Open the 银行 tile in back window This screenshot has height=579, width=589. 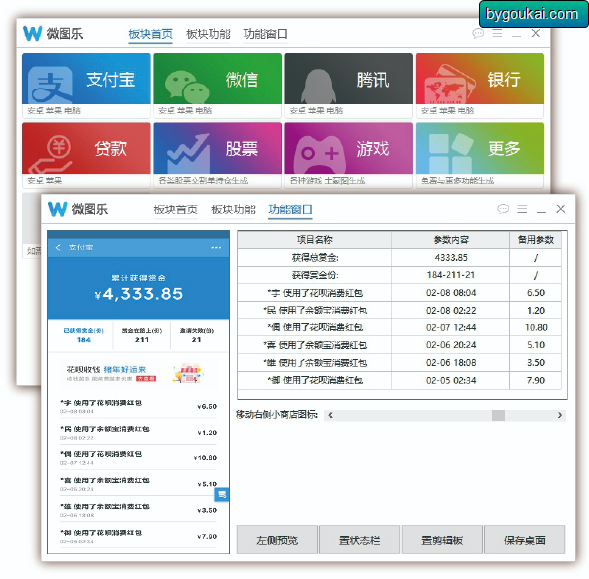(x=480, y=85)
